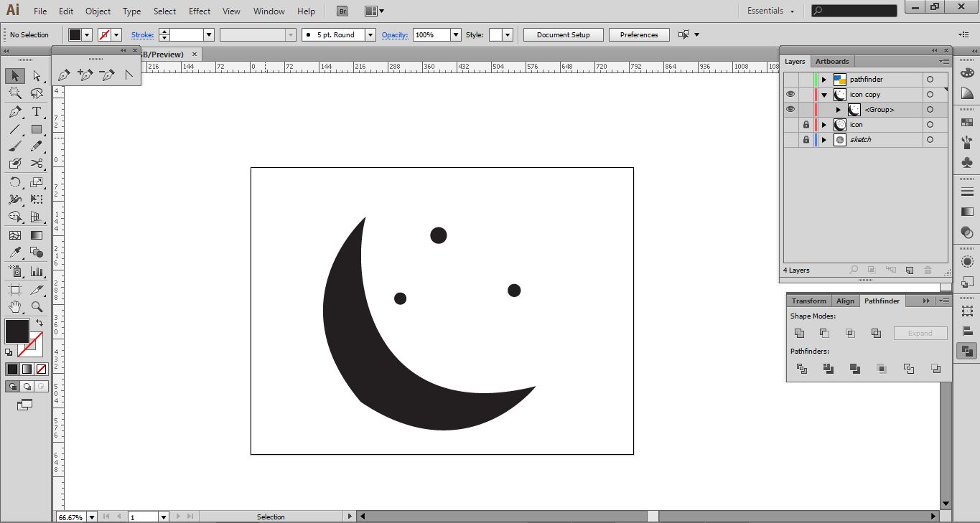This screenshot has width=980, height=523.
Task: Click the Fill color swatch in Tools panel
Action: 17,331
